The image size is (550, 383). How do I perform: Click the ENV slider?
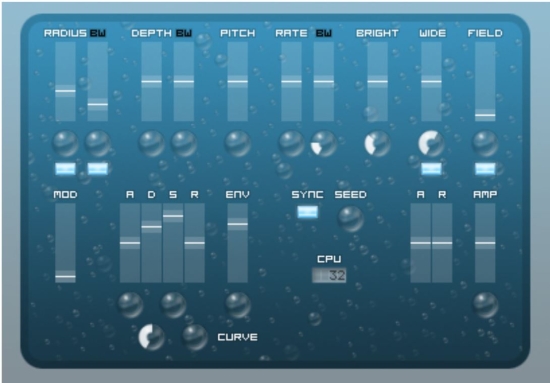coord(237,243)
